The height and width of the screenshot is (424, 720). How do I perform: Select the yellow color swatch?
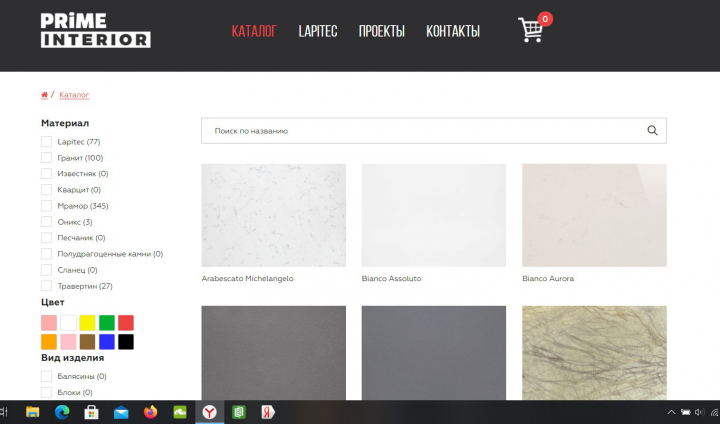(87, 322)
